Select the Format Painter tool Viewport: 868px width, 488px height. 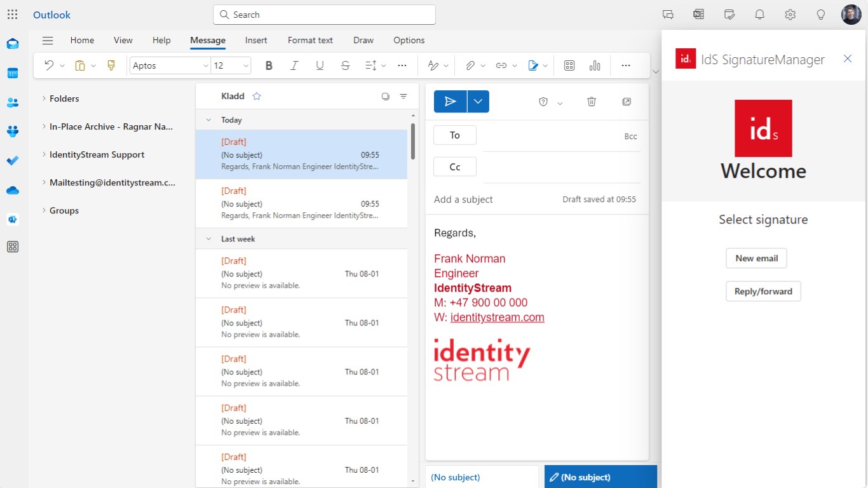(x=111, y=65)
